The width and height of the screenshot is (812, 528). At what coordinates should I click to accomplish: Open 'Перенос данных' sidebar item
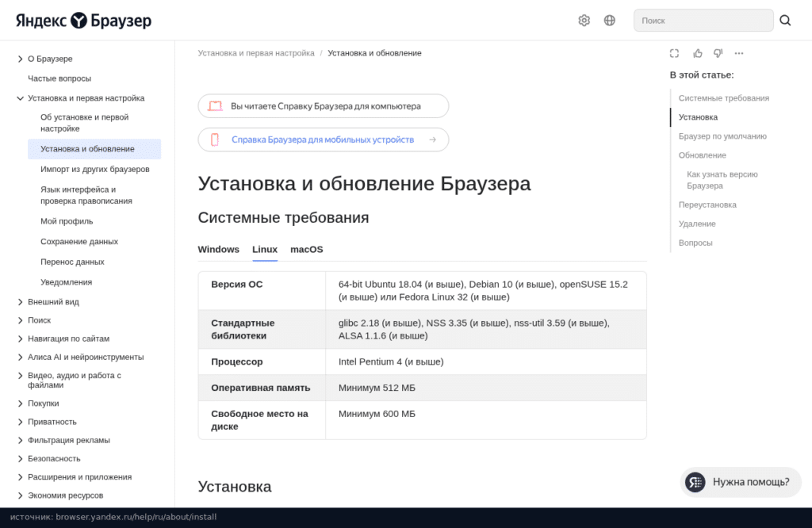[72, 262]
